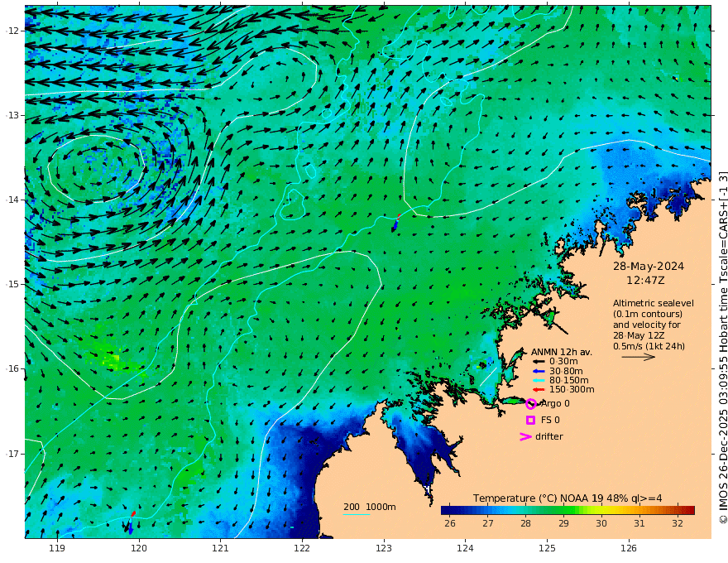This screenshot has height=563, width=728.
Task: Click the 'Altimetric sealevel' caption line
Action: click(654, 303)
